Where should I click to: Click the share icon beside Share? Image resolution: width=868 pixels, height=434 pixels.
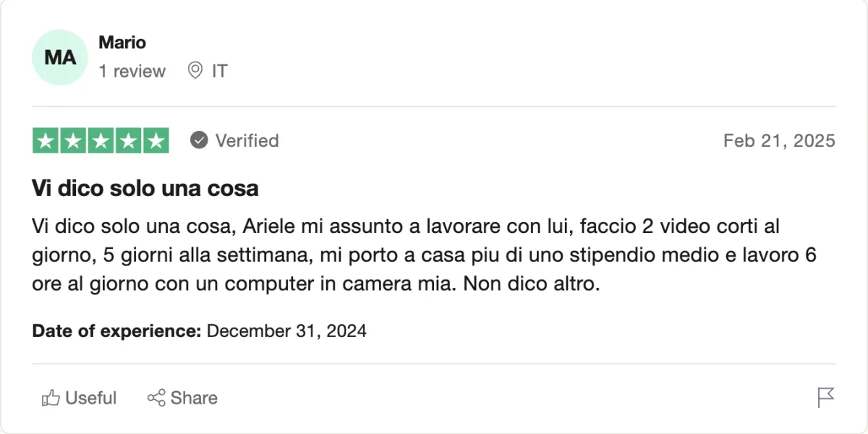tap(156, 398)
